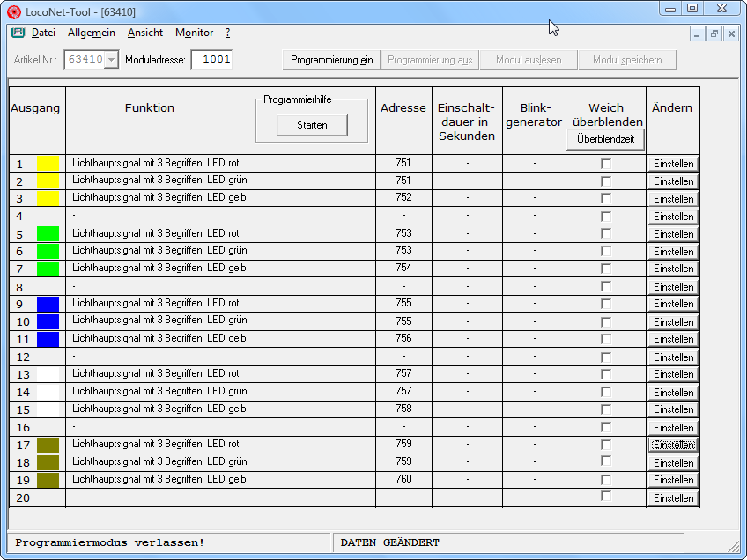Screen dimensions: 747x560
Task: Toggle Weich überblenden checkbox for output 15
Action: coord(606,409)
